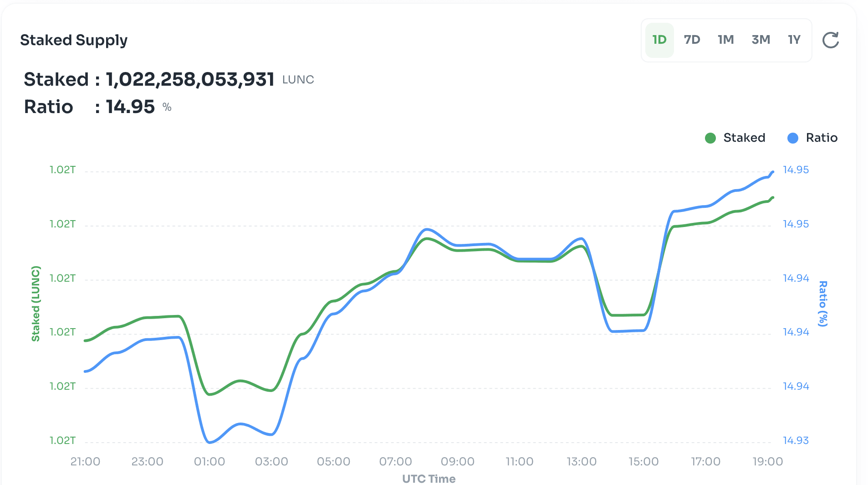Select the 1Y time range
Image resolution: width=868 pixels, height=485 pixels.
click(794, 40)
